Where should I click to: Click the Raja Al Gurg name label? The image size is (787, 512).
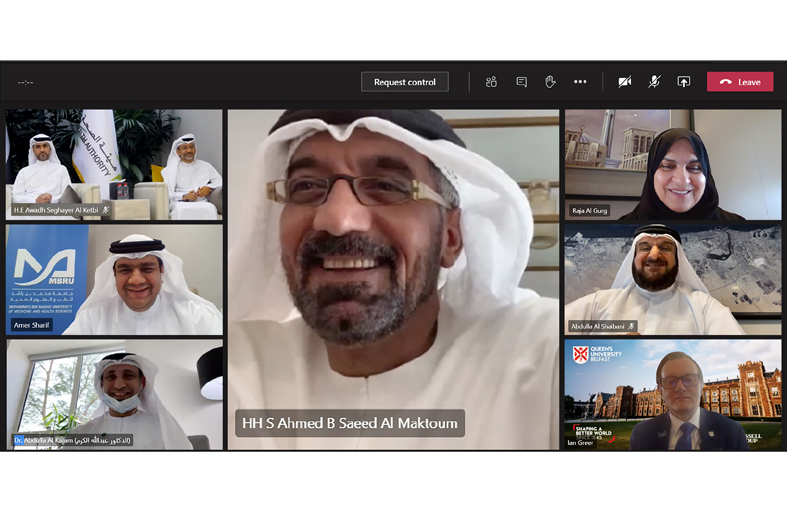coord(590,212)
